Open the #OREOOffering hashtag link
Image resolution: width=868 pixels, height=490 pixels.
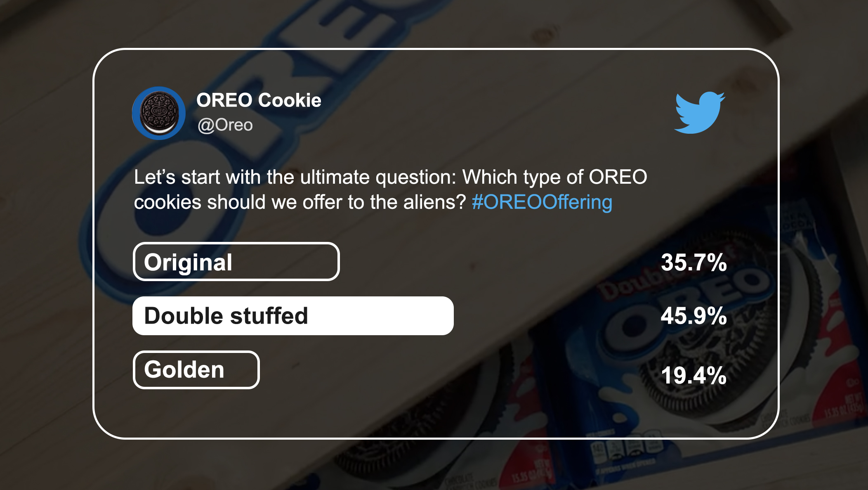coord(542,202)
